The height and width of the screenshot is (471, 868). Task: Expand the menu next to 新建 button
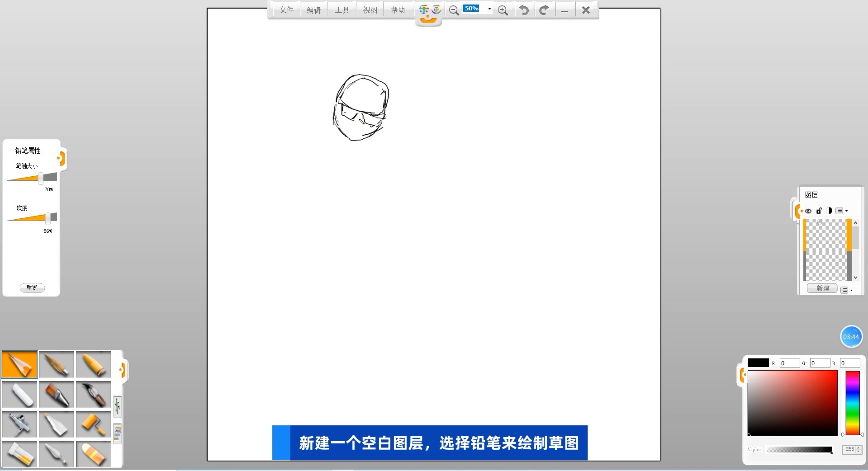click(x=846, y=290)
